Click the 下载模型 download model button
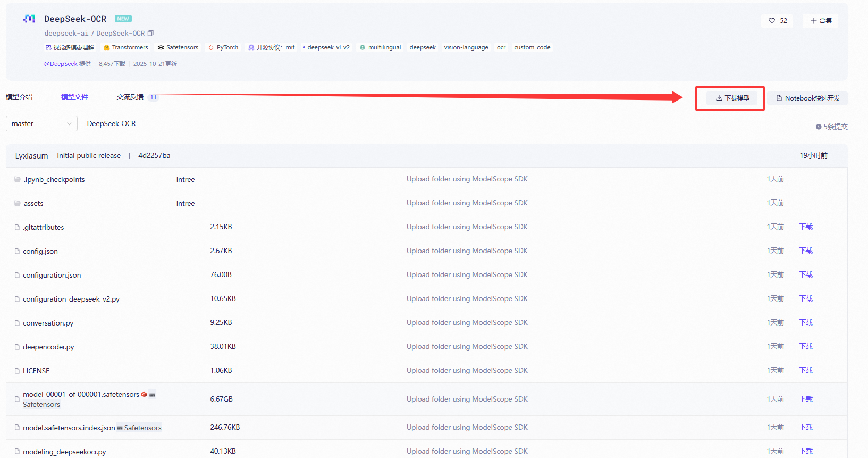The image size is (868, 458). [732, 98]
